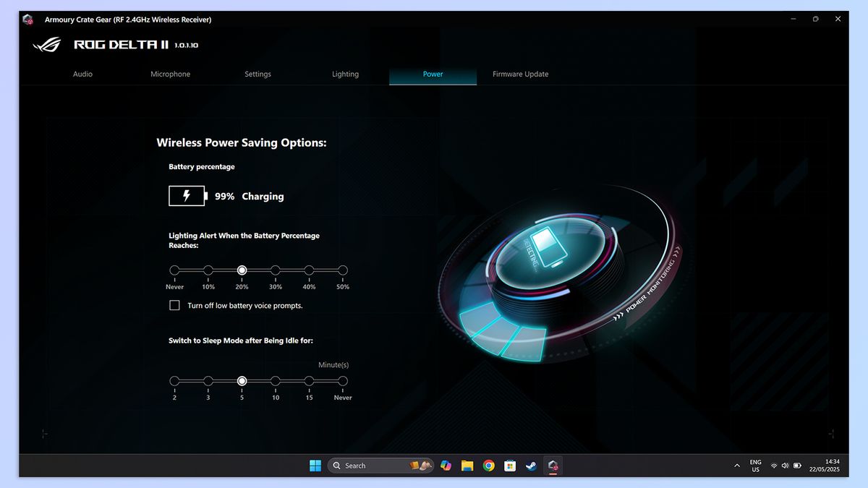
Task: Enable the Turn off low battery voice prompts checkbox
Action: 174,305
